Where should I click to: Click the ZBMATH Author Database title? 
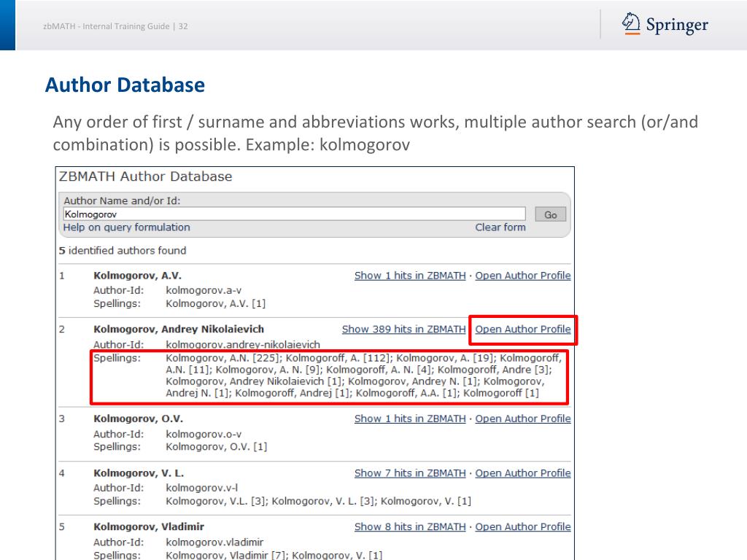pyautogui.click(x=145, y=176)
